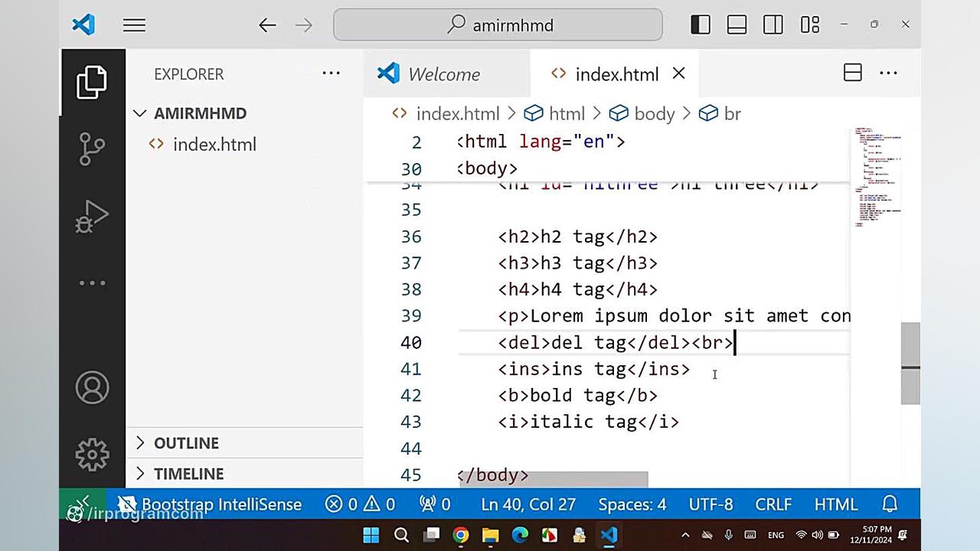Open the Explorer view in the activity bar

92,82
